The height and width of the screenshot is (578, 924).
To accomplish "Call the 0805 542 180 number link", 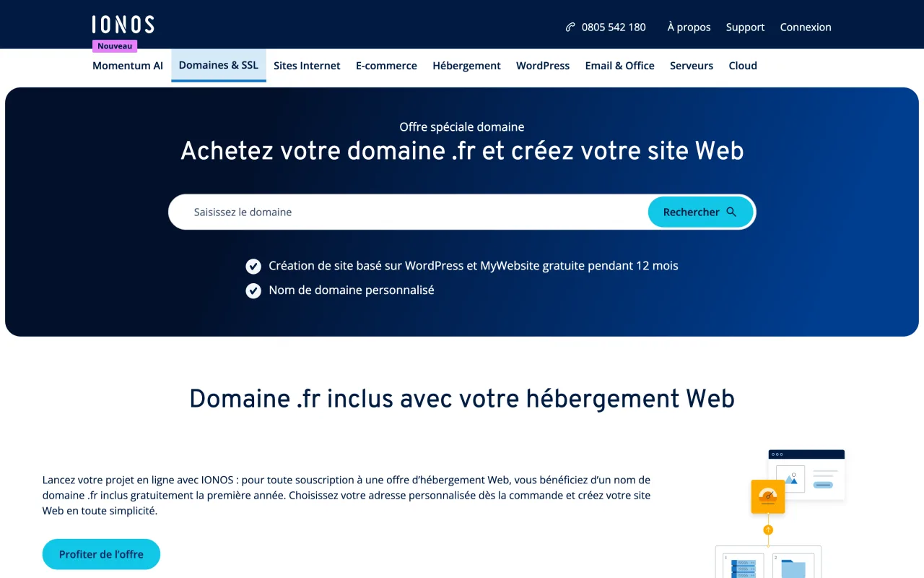I will tap(614, 27).
